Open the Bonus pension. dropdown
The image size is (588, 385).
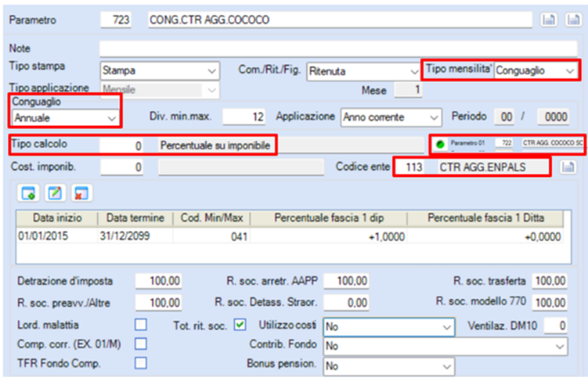point(389,366)
